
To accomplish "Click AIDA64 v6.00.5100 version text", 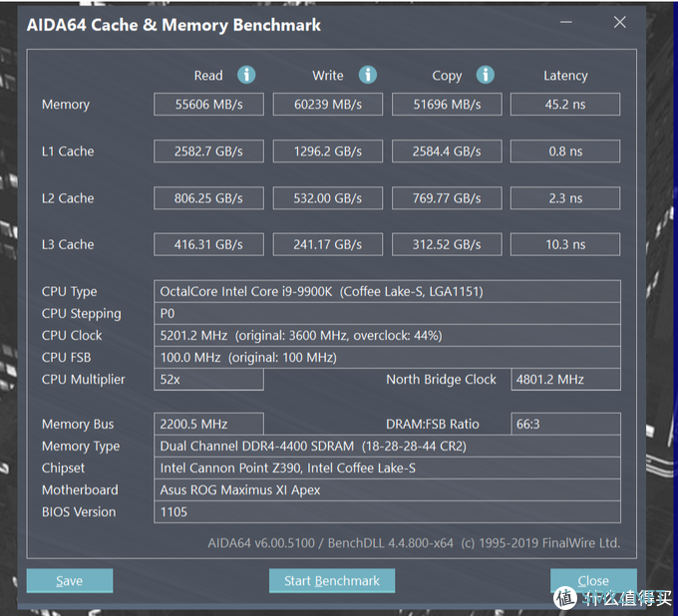I will 261,543.
